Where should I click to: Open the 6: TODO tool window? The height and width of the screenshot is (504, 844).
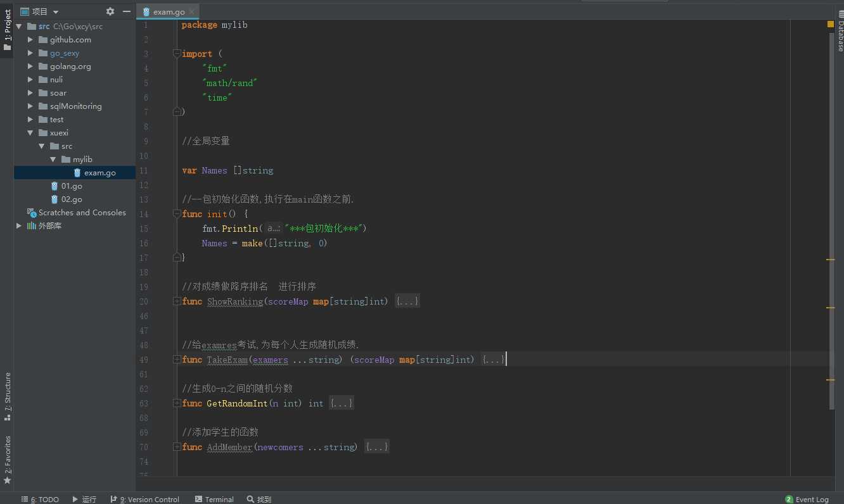(x=40, y=499)
